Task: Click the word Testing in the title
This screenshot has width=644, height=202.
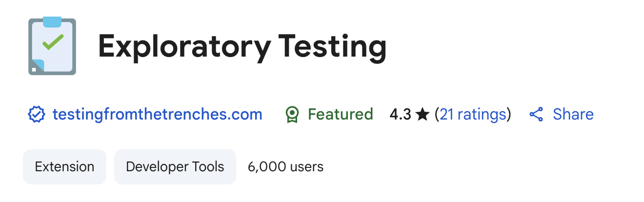Action: point(333,47)
